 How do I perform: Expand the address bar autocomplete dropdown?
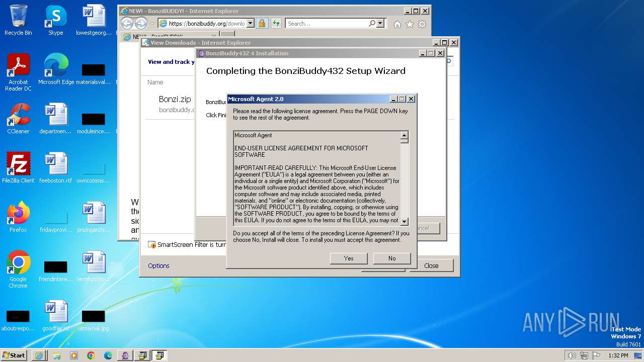coord(251,24)
